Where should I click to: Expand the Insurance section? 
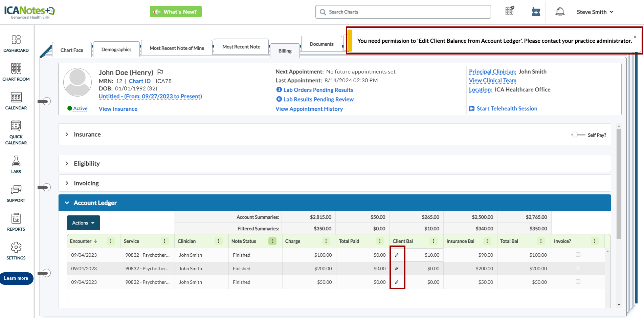coord(67,134)
